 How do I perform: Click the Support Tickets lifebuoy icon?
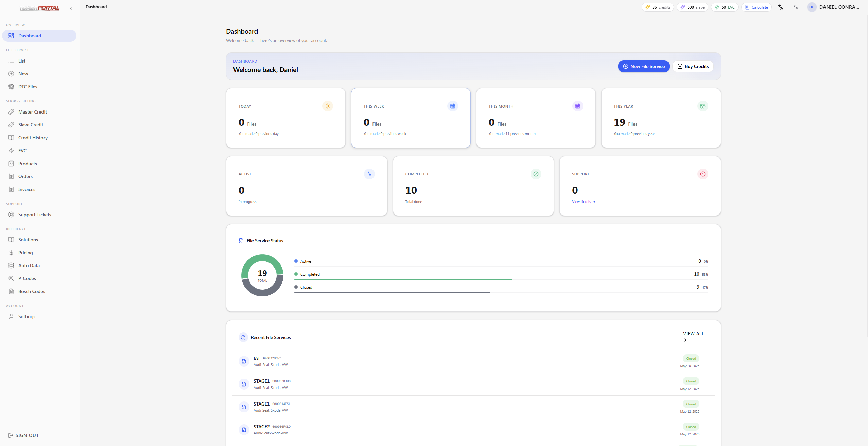point(11,215)
